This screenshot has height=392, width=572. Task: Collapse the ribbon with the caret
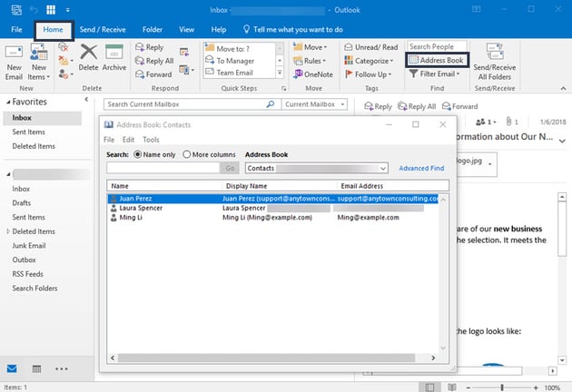[563, 88]
